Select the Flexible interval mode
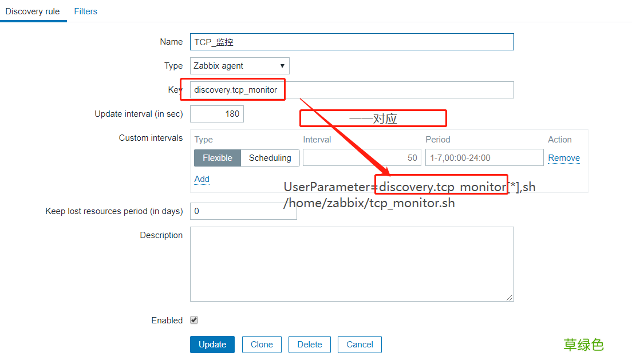The image size is (632, 364). [x=217, y=157]
